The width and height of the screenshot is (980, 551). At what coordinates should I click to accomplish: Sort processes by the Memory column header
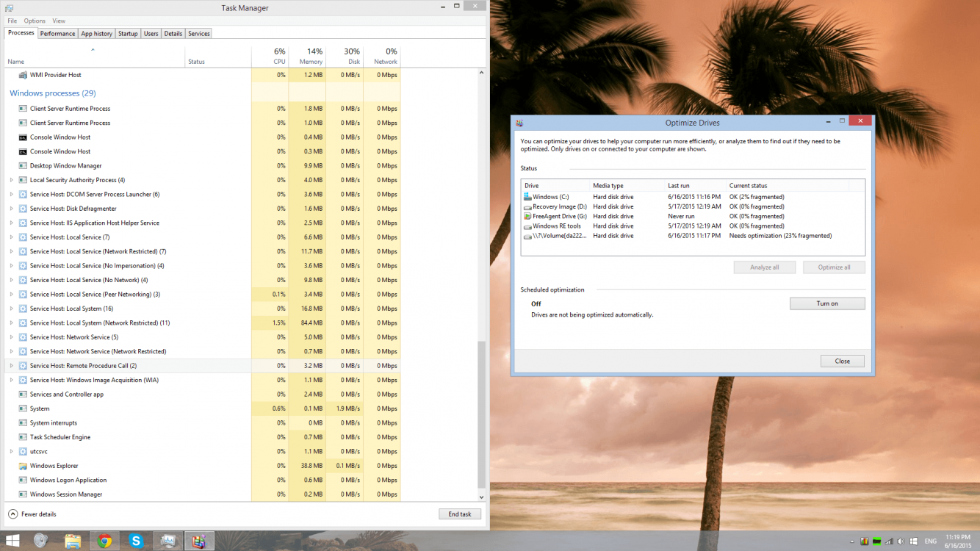click(x=307, y=57)
